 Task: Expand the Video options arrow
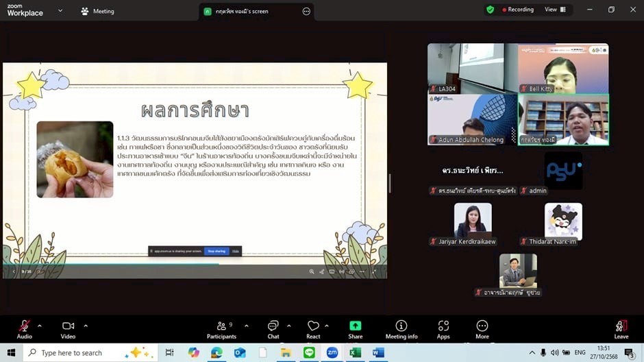(86, 326)
